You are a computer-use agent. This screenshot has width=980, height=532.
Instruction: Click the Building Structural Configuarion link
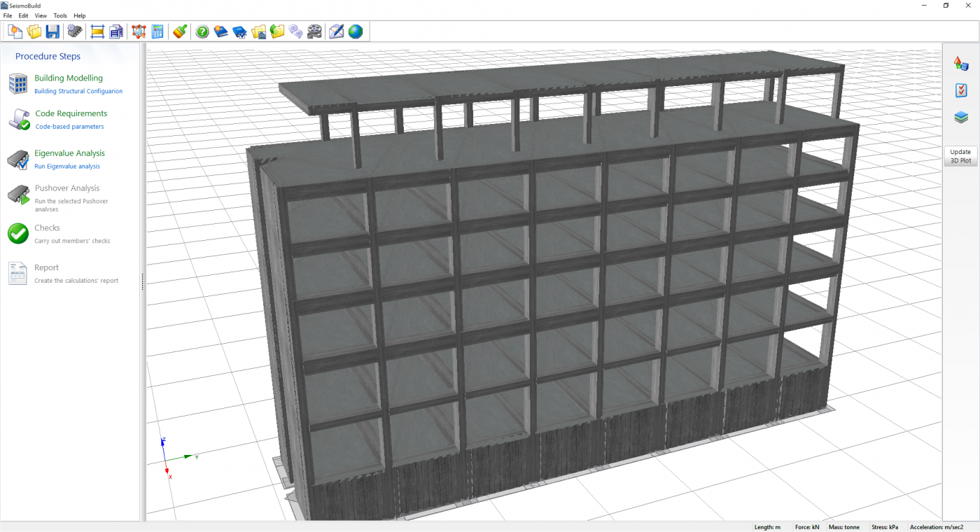tap(78, 91)
